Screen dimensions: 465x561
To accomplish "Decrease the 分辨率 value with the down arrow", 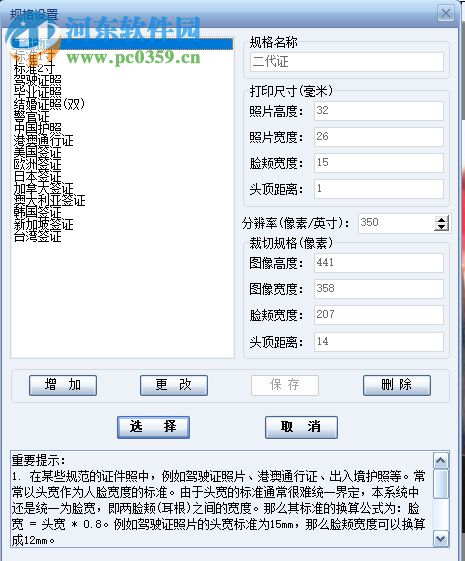I will tap(442, 228).
